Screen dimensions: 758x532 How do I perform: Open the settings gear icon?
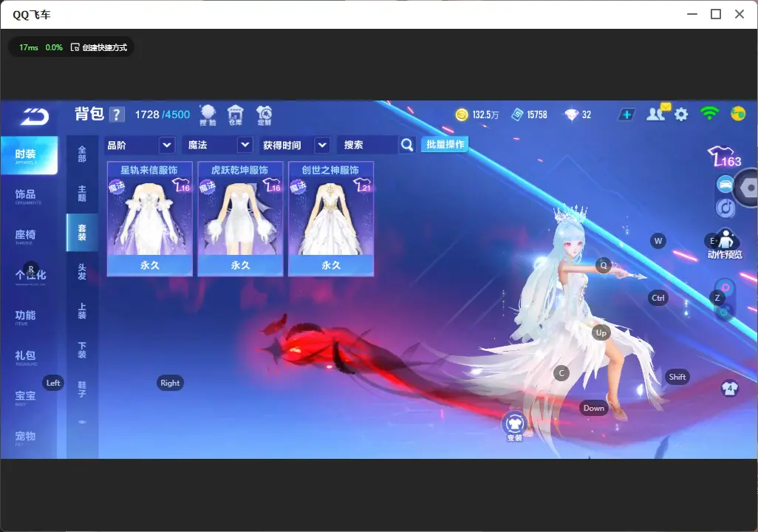coord(681,115)
